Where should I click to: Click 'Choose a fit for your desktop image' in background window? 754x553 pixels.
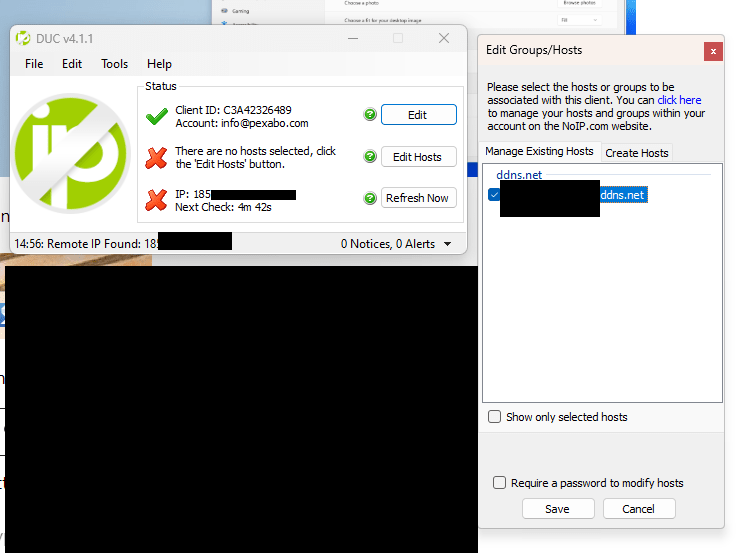click(383, 20)
